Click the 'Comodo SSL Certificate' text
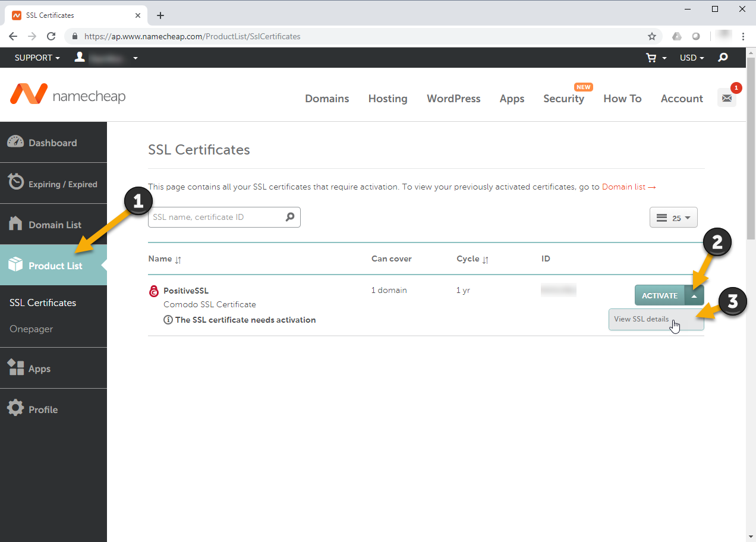756x542 pixels. [210, 304]
